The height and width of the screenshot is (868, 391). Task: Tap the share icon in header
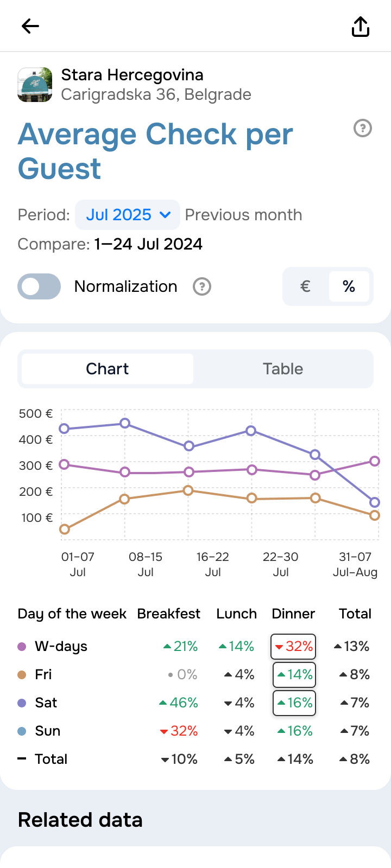click(x=361, y=26)
